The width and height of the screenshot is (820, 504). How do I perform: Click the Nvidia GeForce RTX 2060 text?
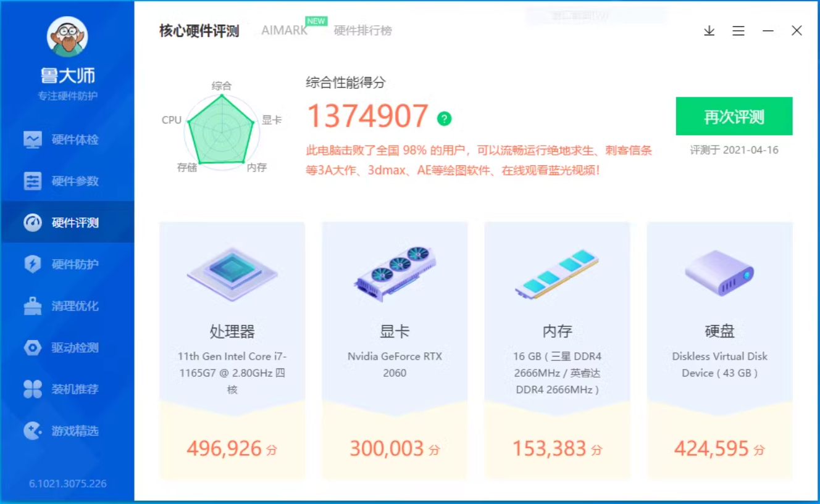[395, 365]
